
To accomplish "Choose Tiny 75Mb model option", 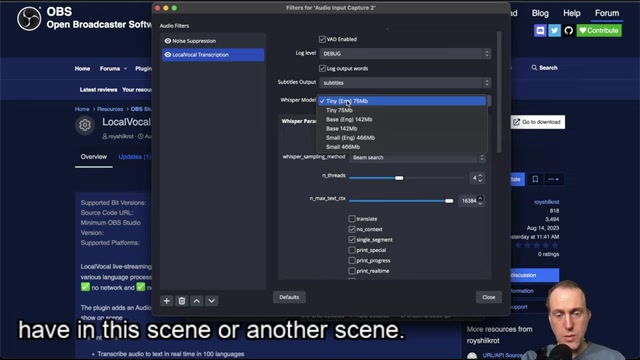I will 402,110.
